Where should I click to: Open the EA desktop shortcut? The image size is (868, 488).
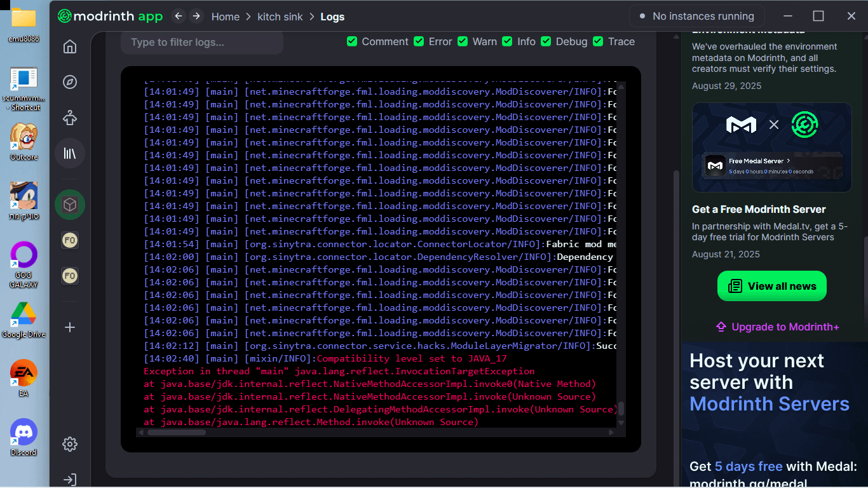click(24, 378)
